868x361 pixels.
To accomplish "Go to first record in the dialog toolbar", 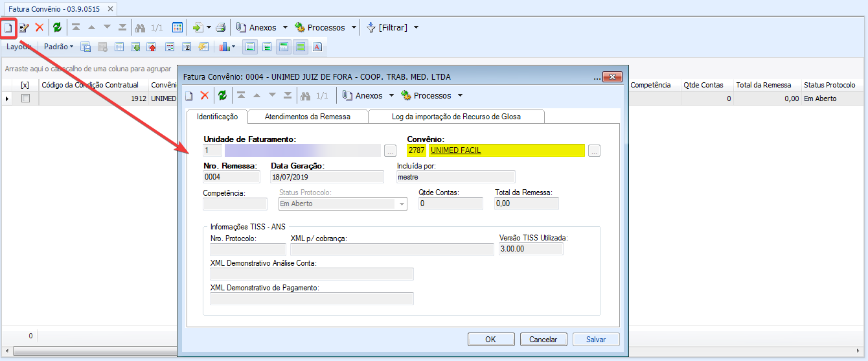I will [241, 95].
